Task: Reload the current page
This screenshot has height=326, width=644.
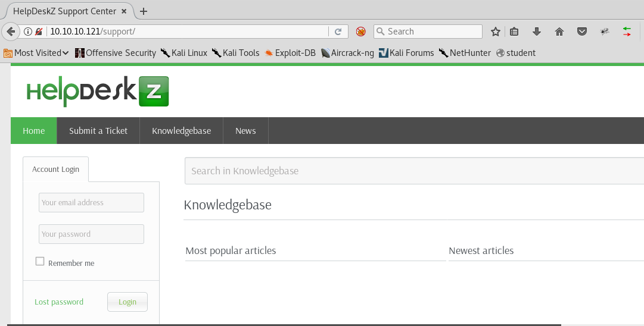Action: [338, 32]
